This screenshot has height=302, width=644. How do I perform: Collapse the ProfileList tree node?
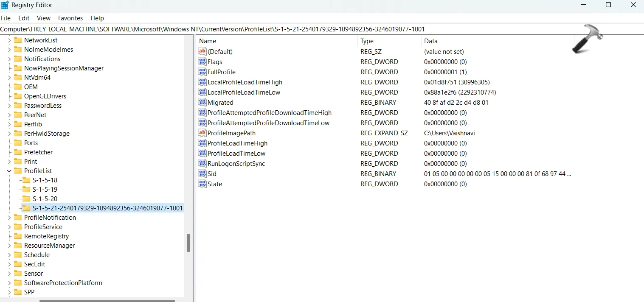[9, 171]
